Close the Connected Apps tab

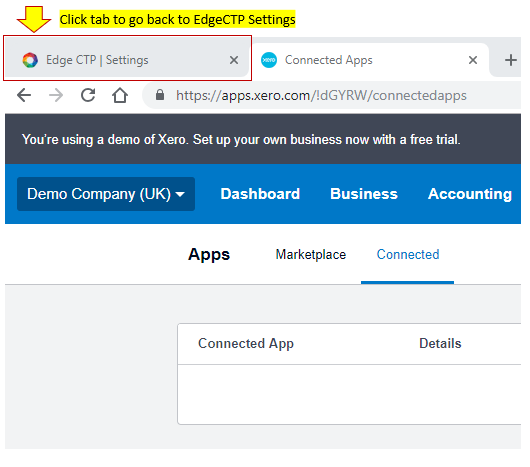[x=473, y=60]
